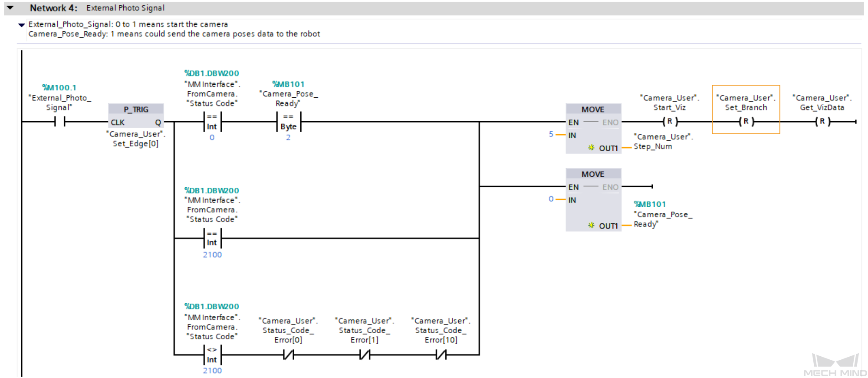Select the Status_Code_Error[1] normally closed contact
The image size is (868, 378).
click(x=365, y=355)
